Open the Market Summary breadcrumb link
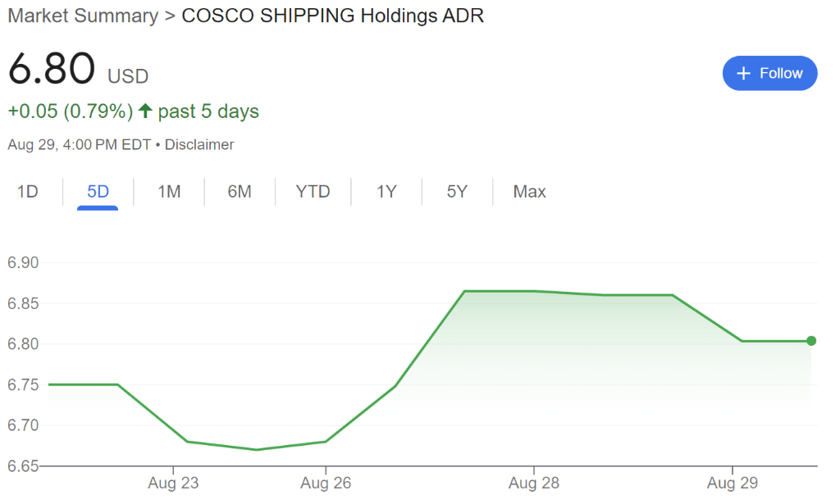Image resolution: width=840 pixels, height=504 pixels. (83, 16)
